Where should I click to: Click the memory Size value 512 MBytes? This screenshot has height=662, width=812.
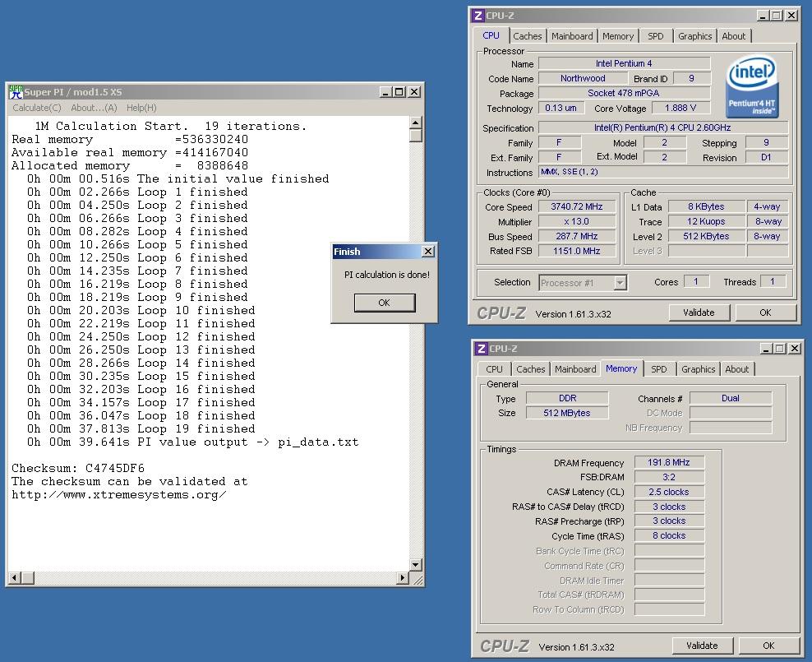point(567,413)
